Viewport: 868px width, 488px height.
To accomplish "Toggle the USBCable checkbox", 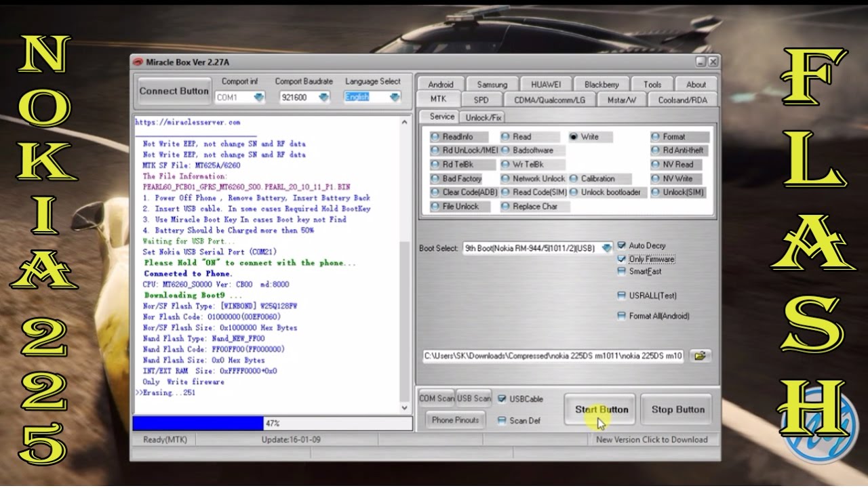I will pyautogui.click(x=502, y=399).
